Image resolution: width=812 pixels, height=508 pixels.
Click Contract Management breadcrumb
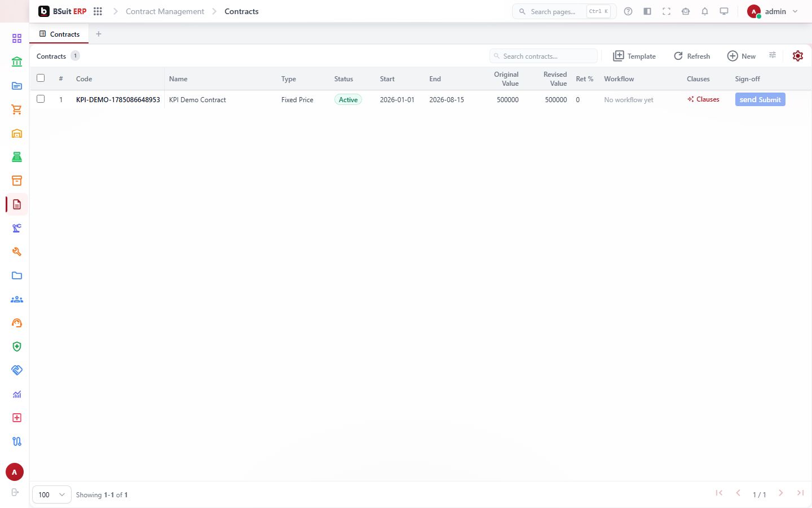(x=165, y=11)
